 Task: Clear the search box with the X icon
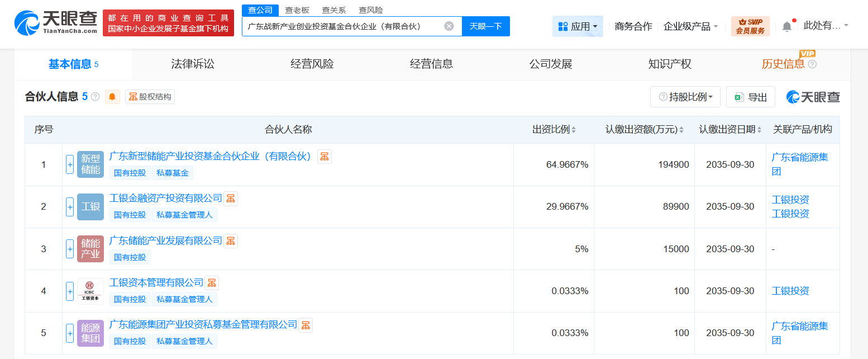pyautogui.click(x=449, y=25)
